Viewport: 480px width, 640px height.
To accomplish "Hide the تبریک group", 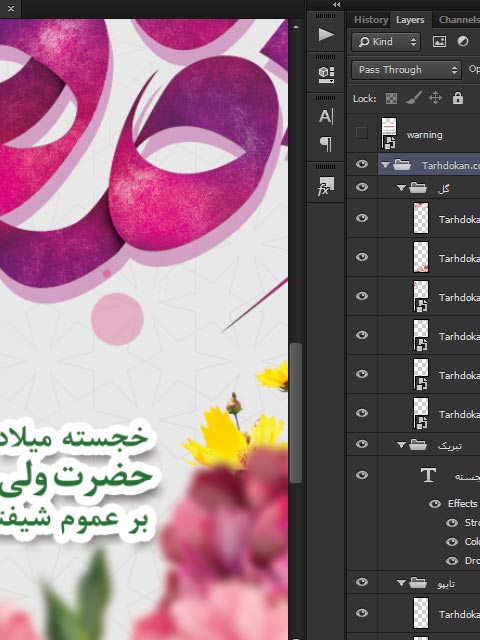I will coord(362,444).
